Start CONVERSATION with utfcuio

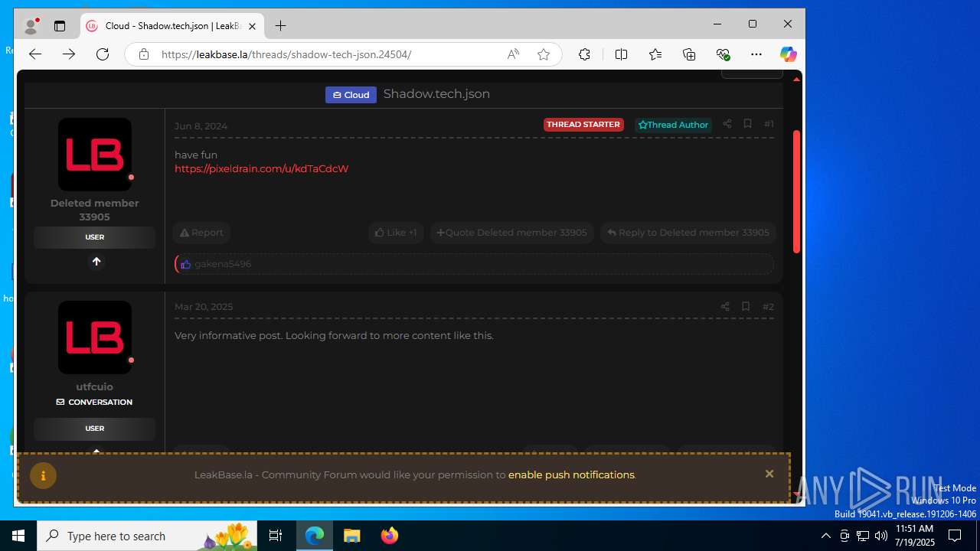94,403
